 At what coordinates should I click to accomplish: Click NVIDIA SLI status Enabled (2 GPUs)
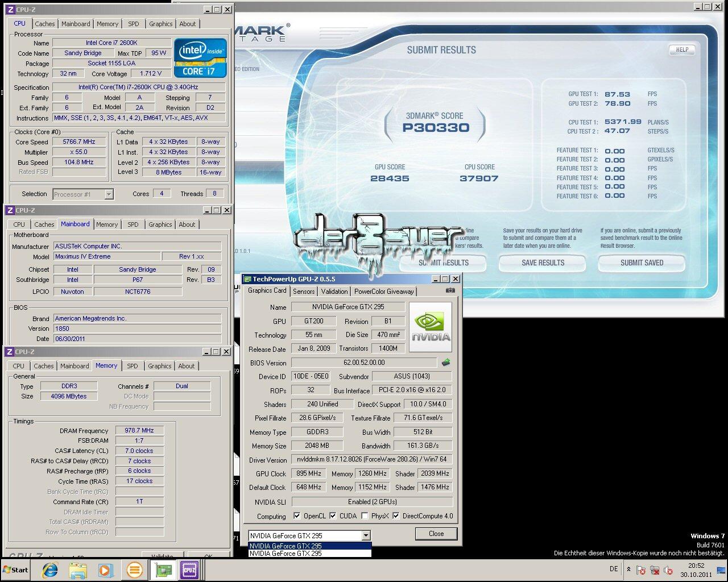[372, 502]
